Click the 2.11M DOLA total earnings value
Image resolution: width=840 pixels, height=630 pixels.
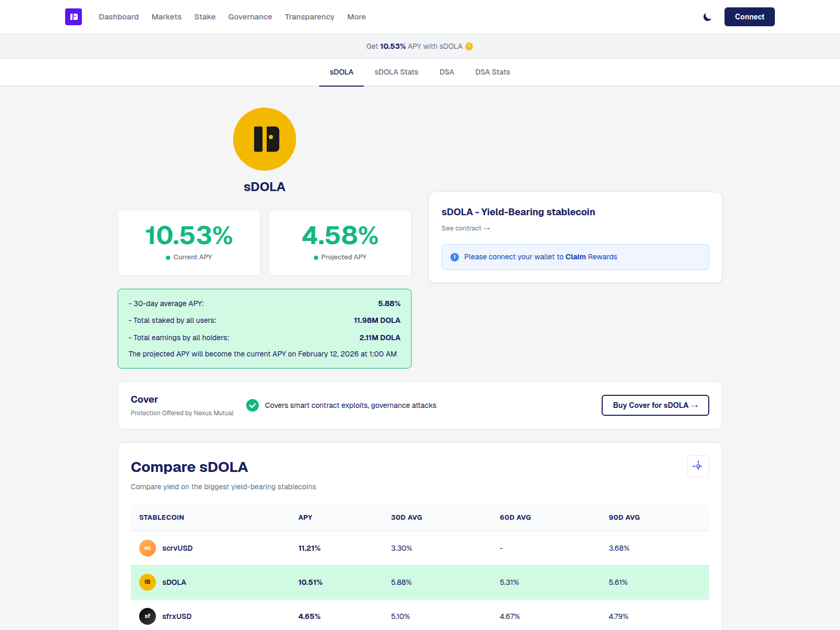(380, 338)
